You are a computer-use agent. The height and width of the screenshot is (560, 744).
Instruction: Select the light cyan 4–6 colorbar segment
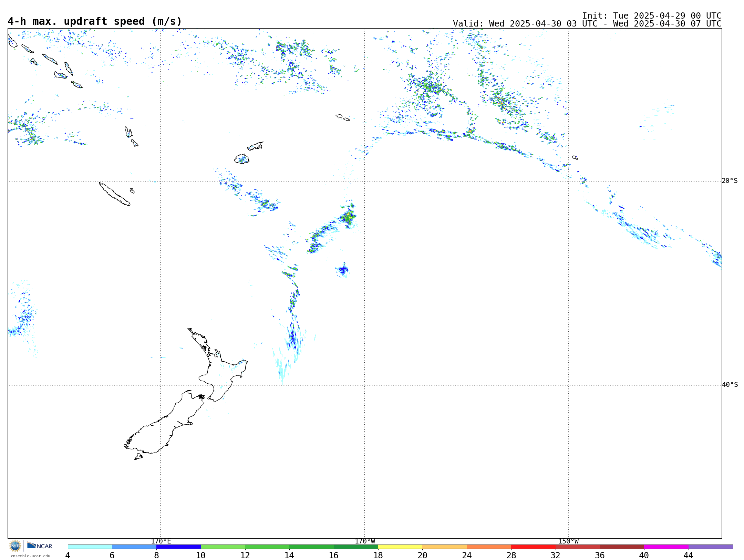[90, 547]
